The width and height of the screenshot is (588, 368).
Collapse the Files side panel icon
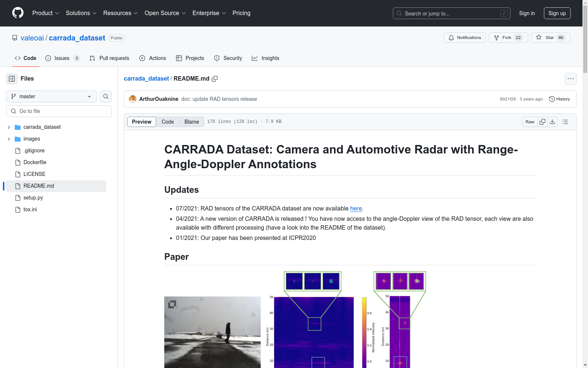coord(12,79)
